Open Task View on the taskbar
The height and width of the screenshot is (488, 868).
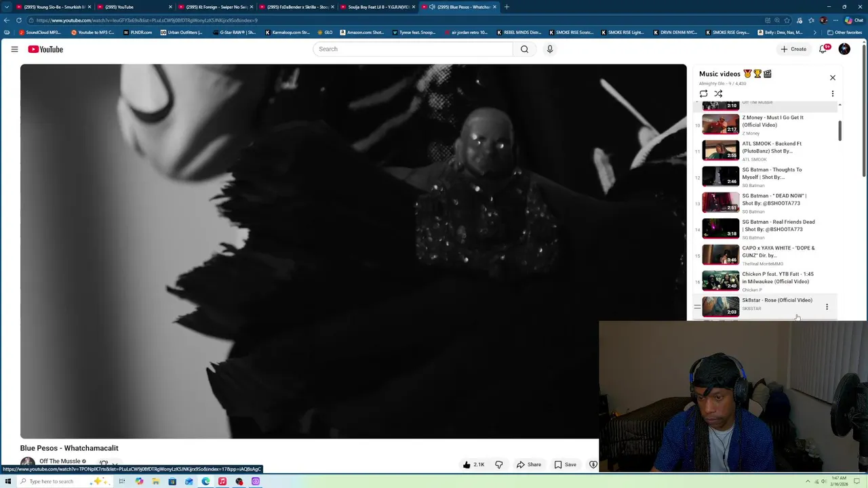[122, 481]
